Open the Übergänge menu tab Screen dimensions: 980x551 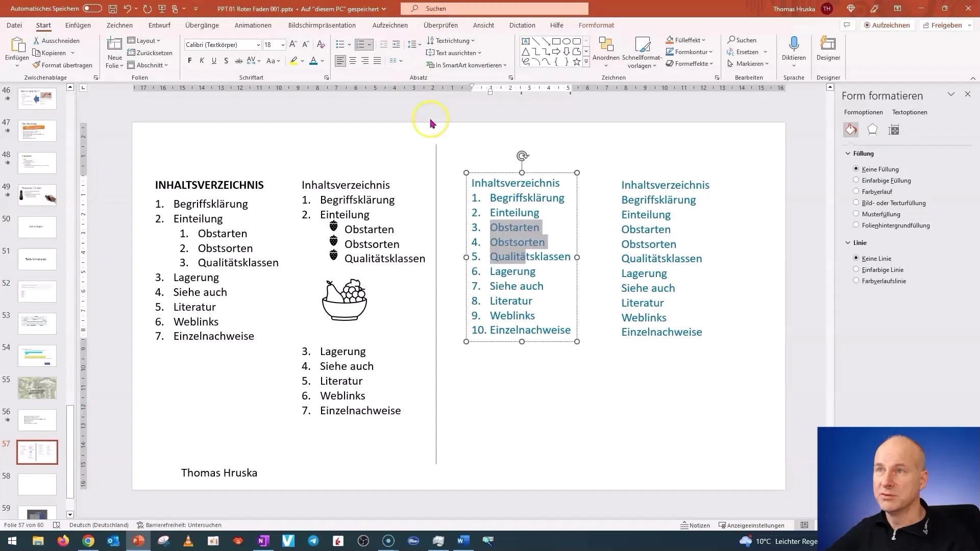(202, 25)
